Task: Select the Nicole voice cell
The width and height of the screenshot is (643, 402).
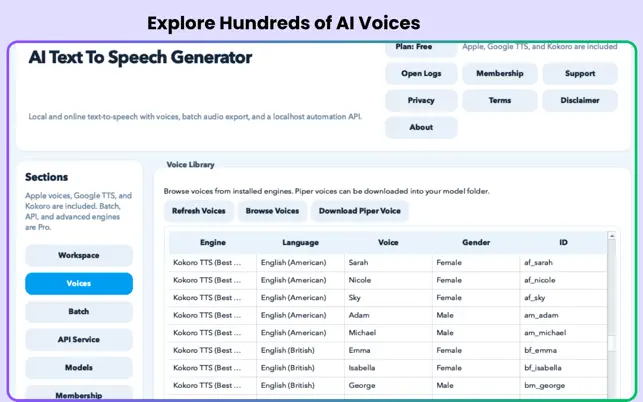Action: [388, 280]
